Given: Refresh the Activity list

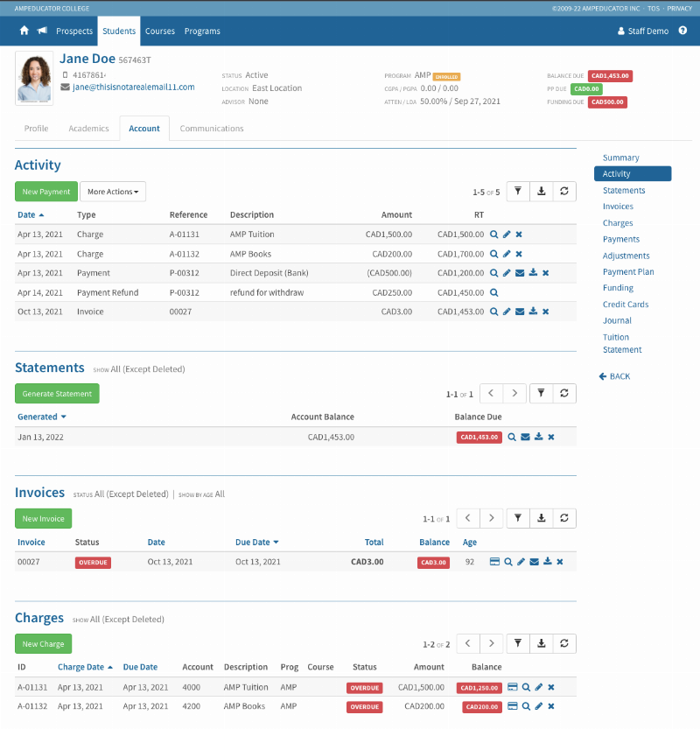Looking at the screenshot, I should pos(565,192).
